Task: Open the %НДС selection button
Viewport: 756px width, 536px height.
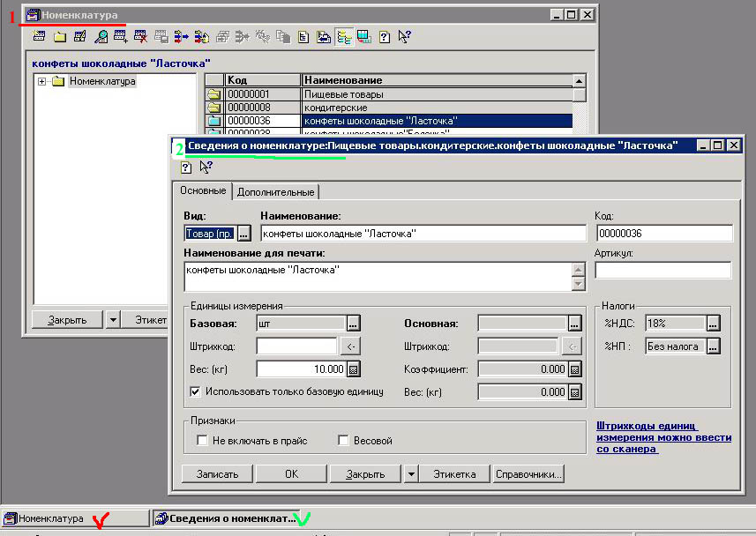Action: pyautogui.click(x=714, y=324)
